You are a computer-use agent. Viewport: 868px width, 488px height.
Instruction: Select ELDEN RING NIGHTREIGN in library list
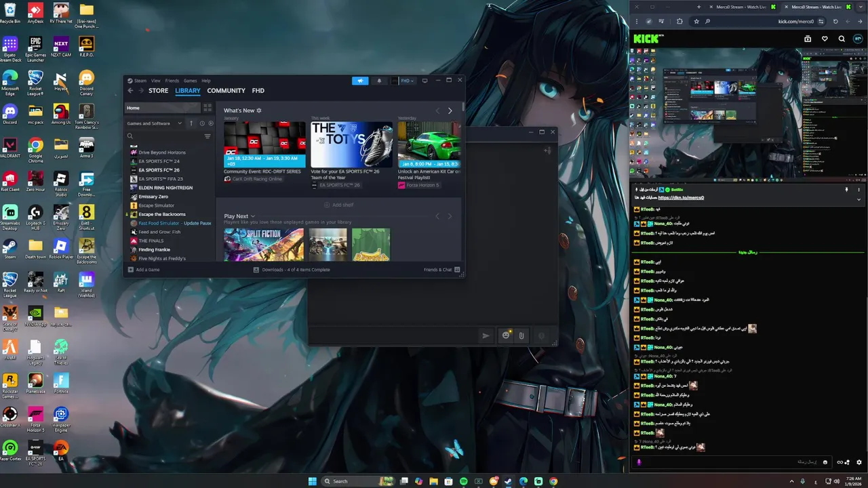pyautogui.click(x=165, y=188)
